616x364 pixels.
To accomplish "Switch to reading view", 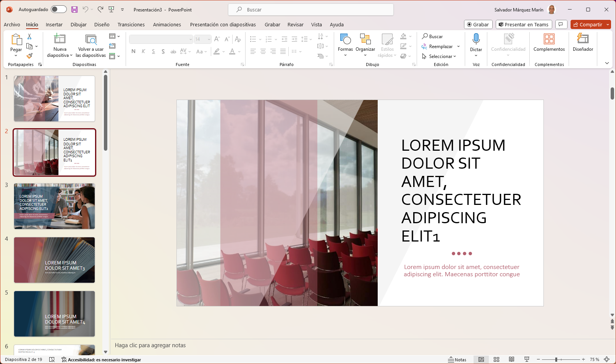I will [511, 359].
